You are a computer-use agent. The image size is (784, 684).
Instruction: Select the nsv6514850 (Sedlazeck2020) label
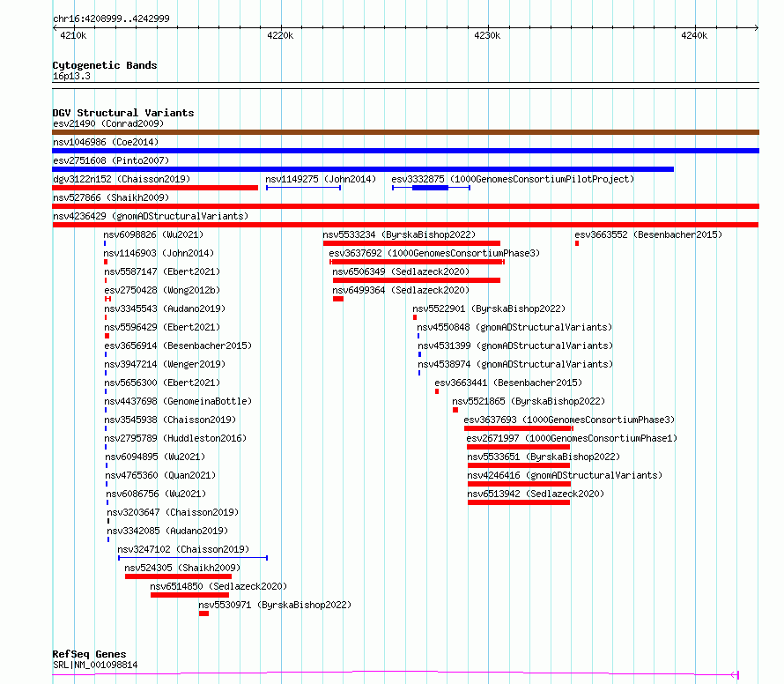pos(218,586)
